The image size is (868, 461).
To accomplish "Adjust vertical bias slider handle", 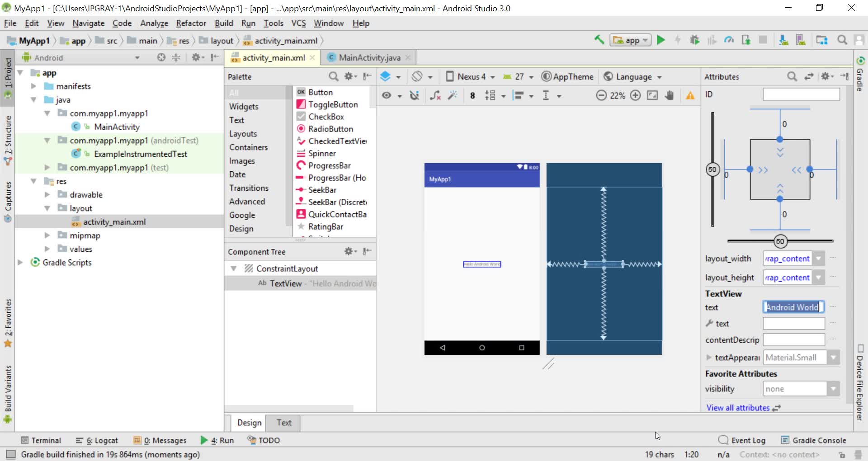I will click(712, 169).
